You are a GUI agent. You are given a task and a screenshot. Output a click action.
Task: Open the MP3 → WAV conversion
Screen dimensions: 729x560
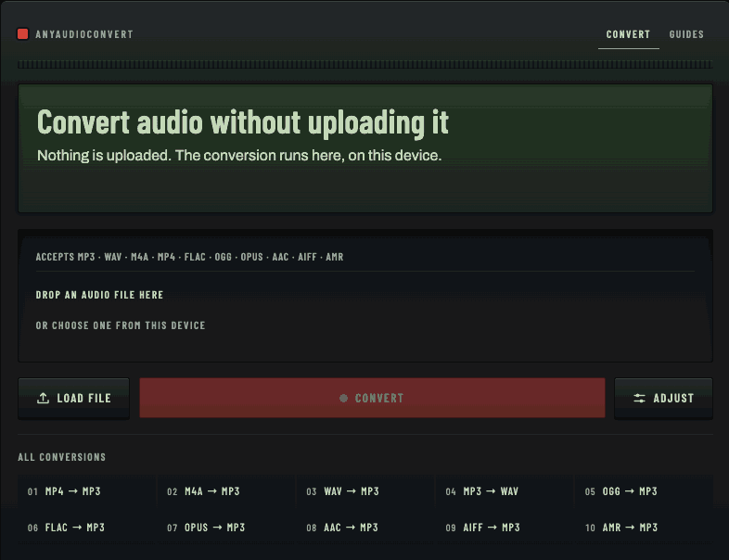pyautogui.click(x=505, y=491)
